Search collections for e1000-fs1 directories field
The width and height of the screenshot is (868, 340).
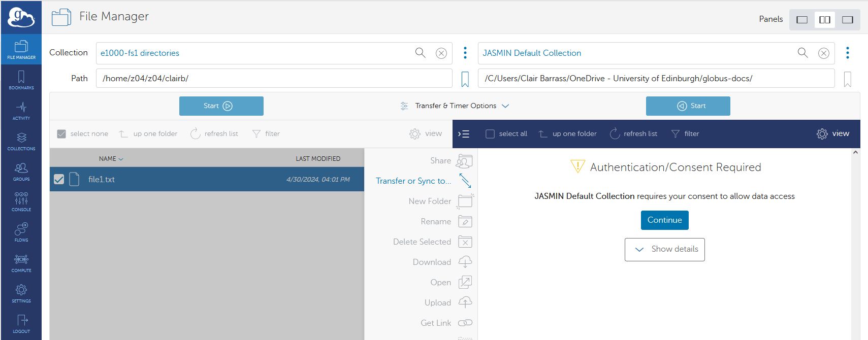[x=421, y=53]
